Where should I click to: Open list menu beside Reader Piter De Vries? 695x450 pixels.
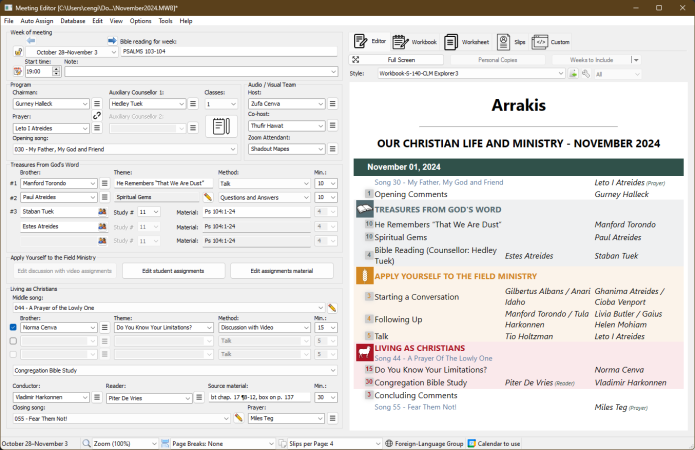tap(199, 397)
